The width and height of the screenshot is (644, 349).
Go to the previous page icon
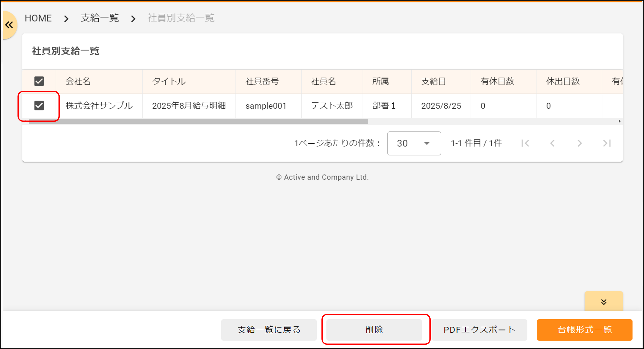click(x=552, y=143)
